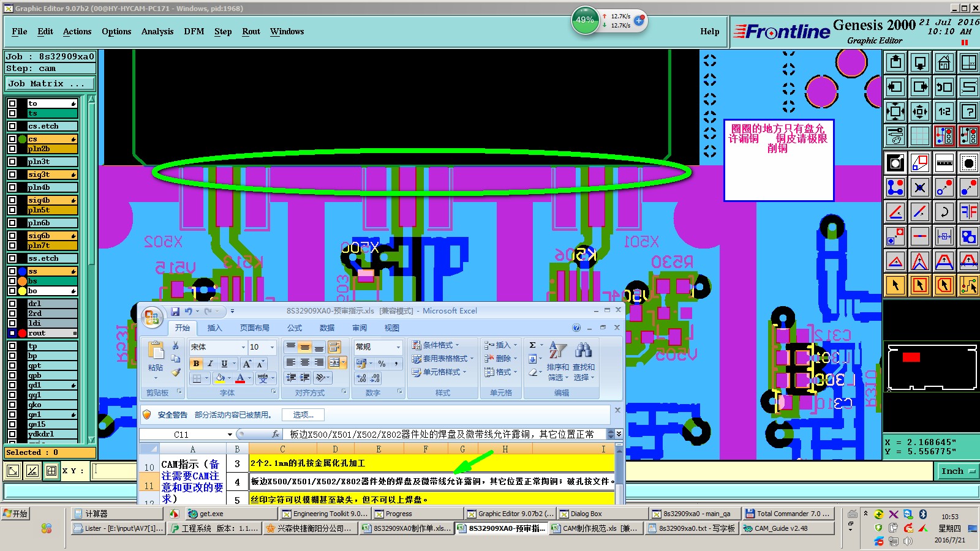Viewport: 980px width, 551px height.
Task: Click the question mark help tool icon
Action: (969, 111)
